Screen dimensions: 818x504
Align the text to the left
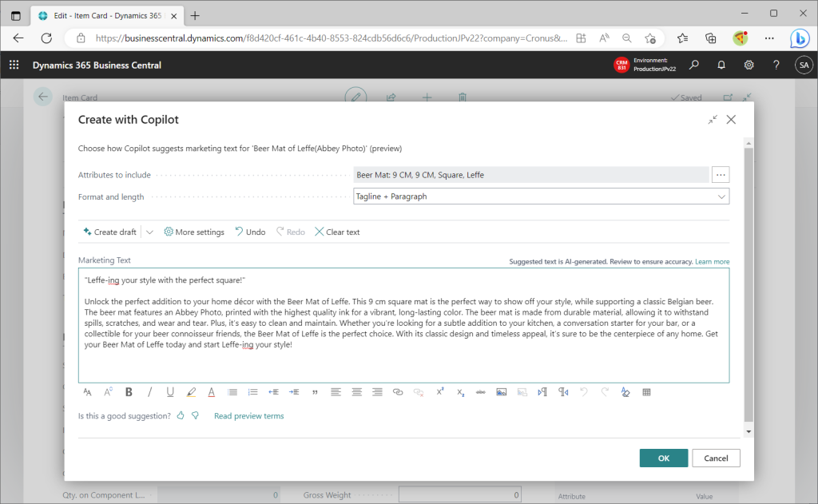[336, 392]
